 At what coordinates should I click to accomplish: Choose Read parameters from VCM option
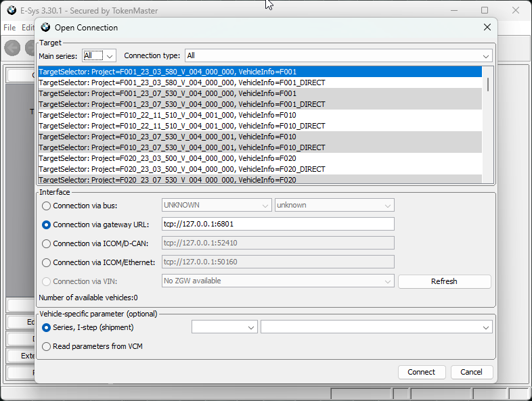(46, 346)
